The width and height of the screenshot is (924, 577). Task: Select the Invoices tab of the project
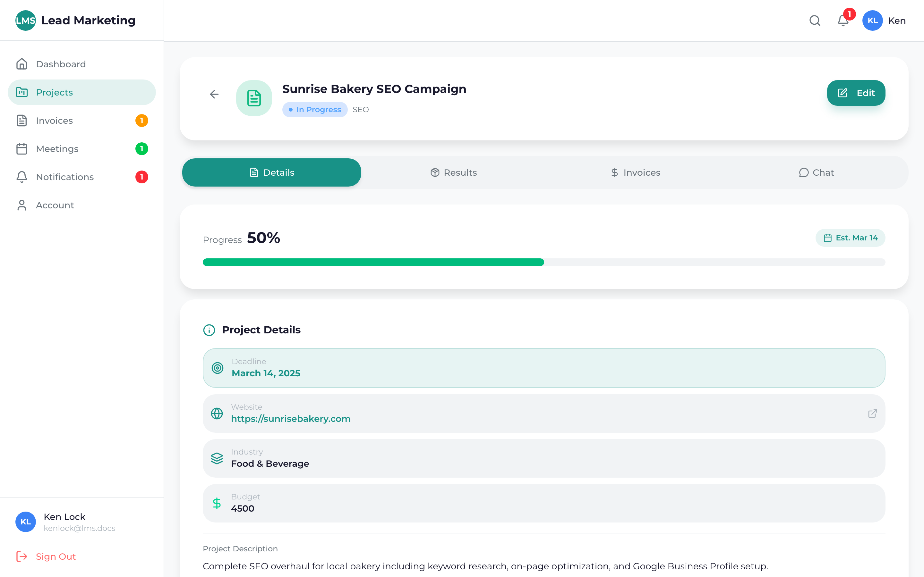pyautogui.click(x=635, y=172)
